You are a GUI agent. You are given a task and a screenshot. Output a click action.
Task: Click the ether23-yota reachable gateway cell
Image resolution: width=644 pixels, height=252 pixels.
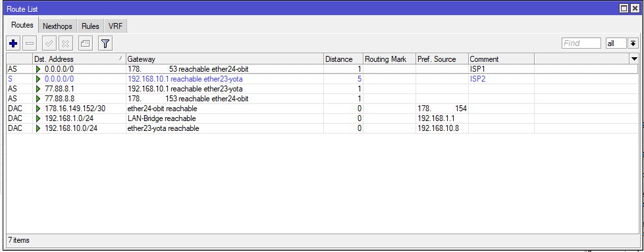pyautogui.click(x=225, y=128)
